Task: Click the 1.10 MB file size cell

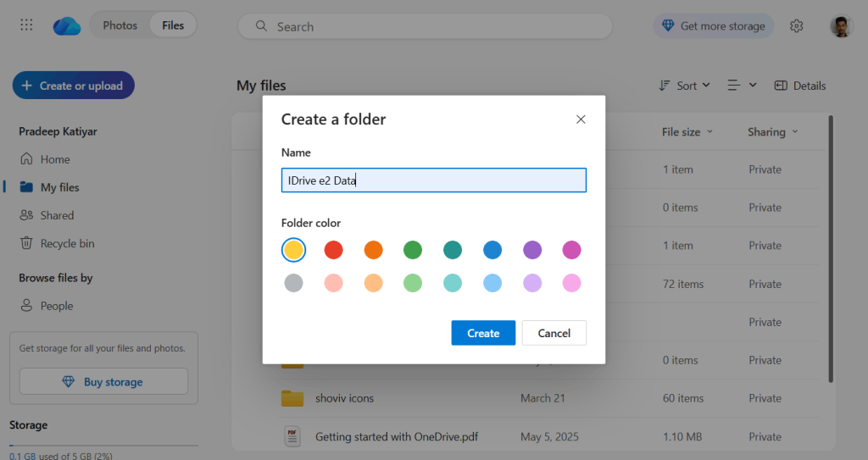Action: 682,437
